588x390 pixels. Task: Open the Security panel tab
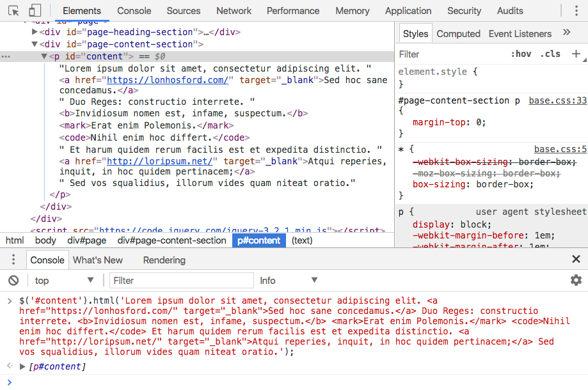pyautogui.click(x=464, y=11)
